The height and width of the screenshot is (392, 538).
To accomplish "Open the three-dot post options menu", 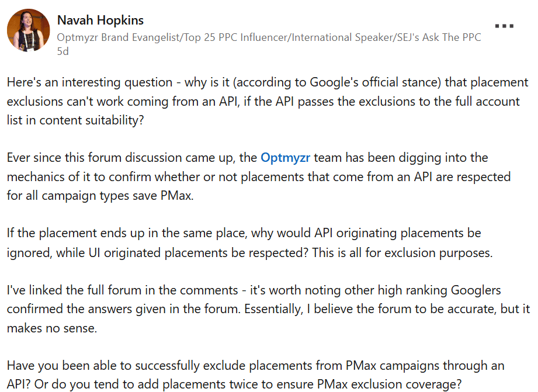I will pos(504,26).
